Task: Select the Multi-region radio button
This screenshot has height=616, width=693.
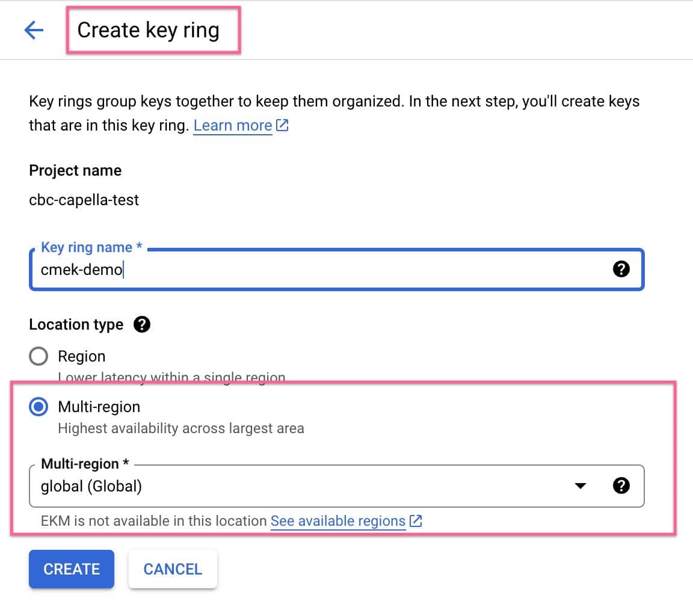Action: point(38,407)
